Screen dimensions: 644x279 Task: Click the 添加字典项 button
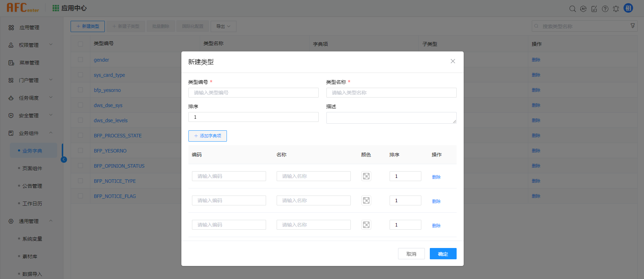click(x=207, y=136)
